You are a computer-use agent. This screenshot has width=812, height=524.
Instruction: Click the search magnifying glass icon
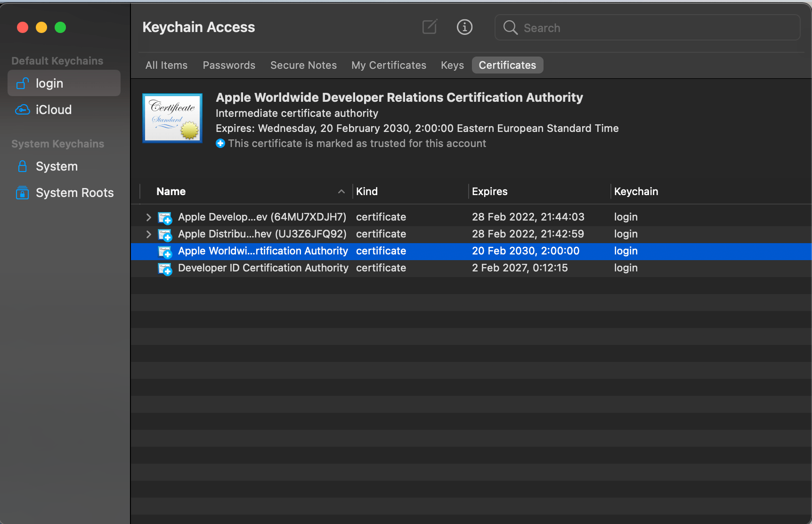[510, 28]
